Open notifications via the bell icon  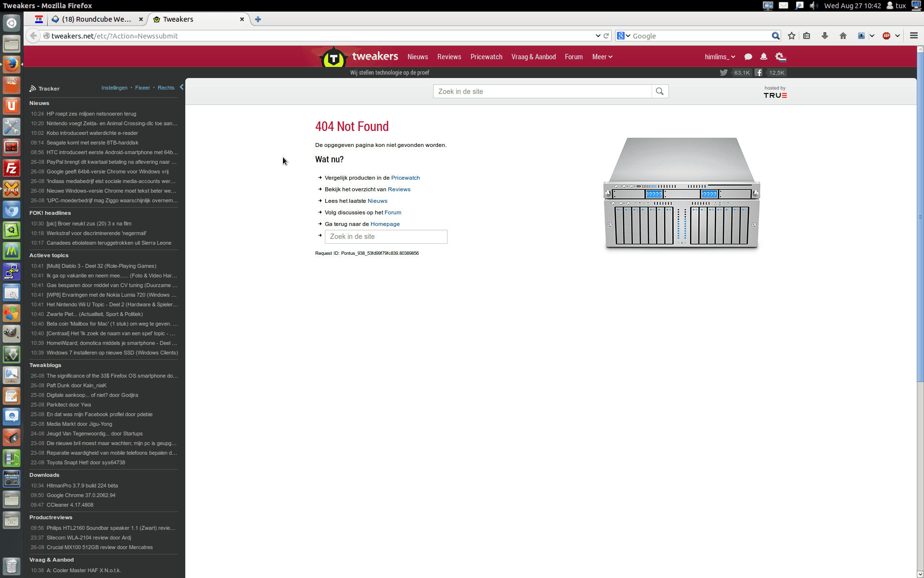click(764, 57)
